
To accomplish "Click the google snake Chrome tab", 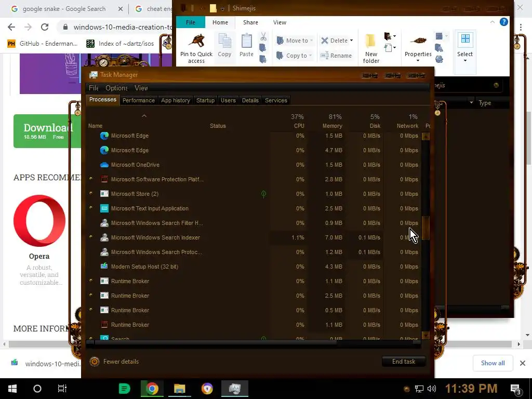I will coord(64,9).
